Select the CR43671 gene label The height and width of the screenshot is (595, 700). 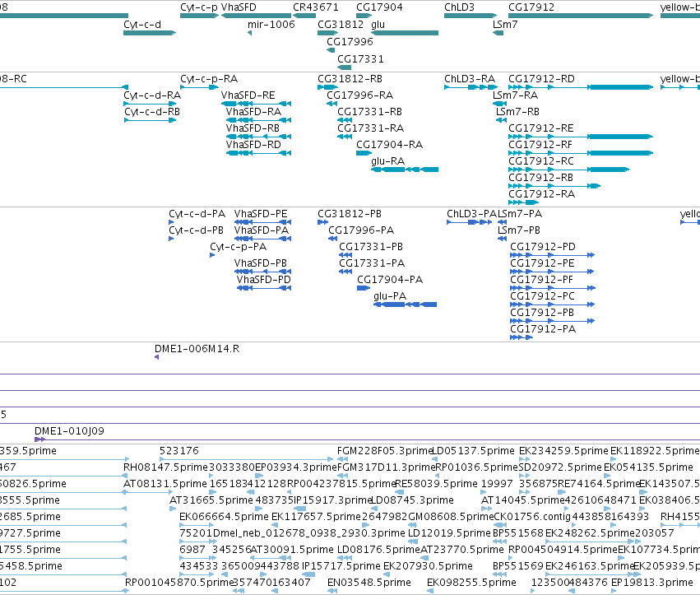[x=316, y=7]
